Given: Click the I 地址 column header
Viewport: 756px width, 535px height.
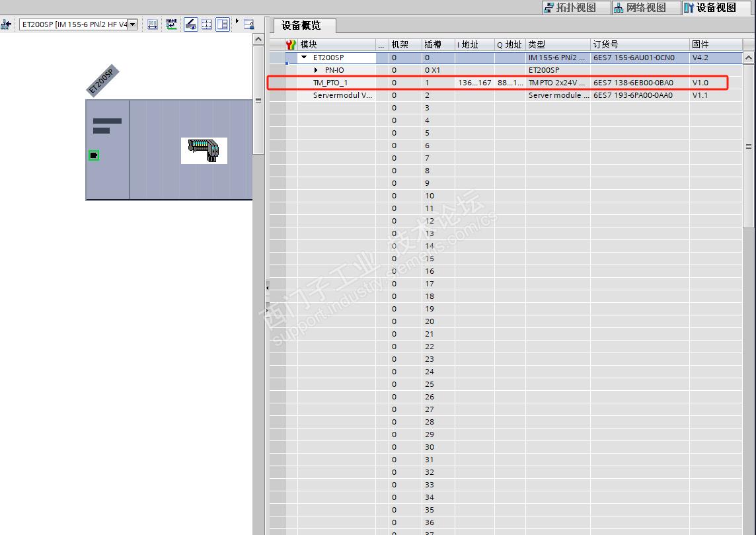Looking at the screenshot, I should tap(475, 44).
